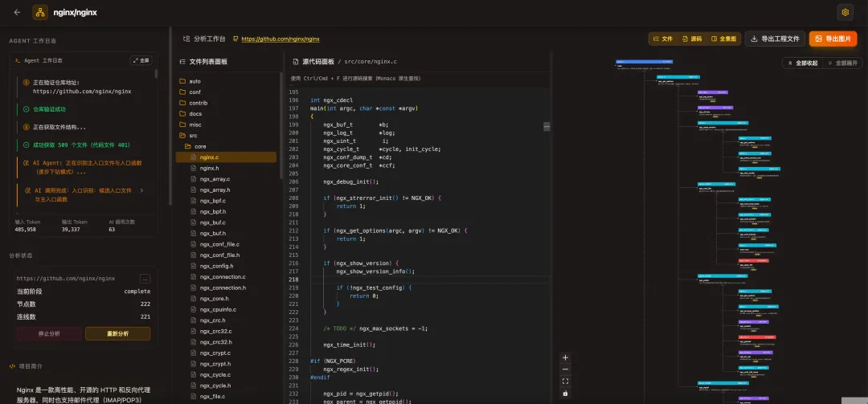This screenshot has width=868, height=404.
Task: Open the ellipsis menu beside the repository URL
Action: [145, 279]
